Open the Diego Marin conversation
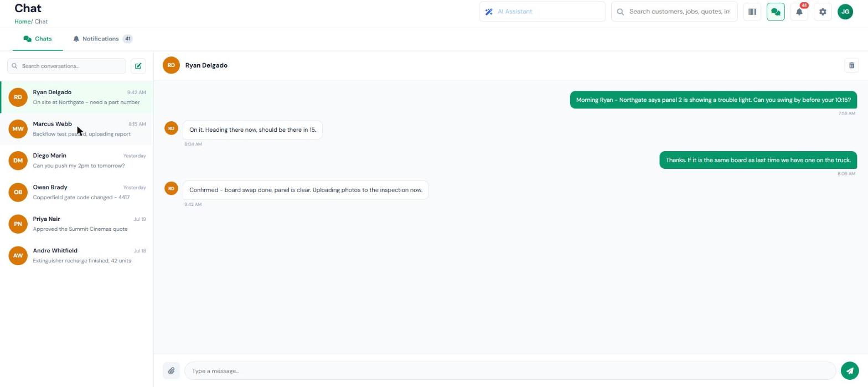 coord(77,161)
